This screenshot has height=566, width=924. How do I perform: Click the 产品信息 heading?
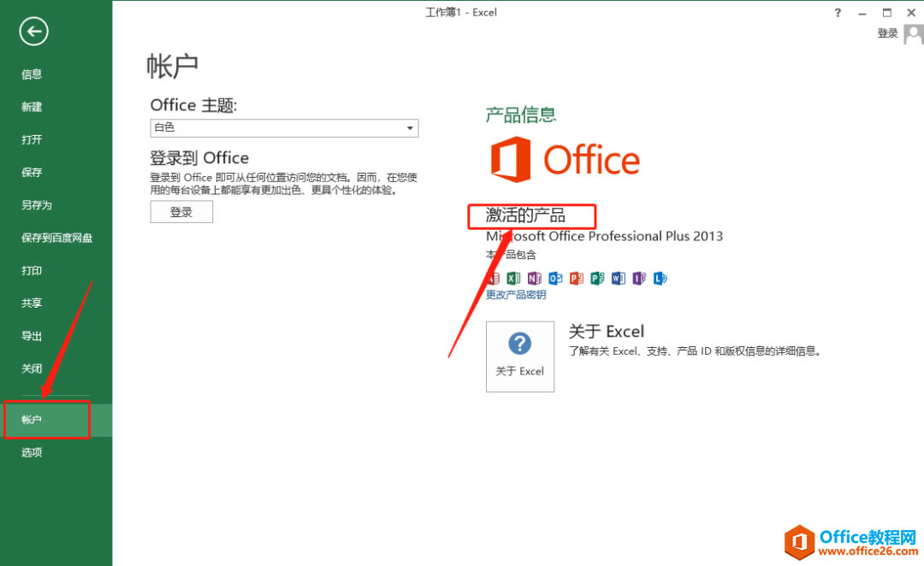coord(520,115)
